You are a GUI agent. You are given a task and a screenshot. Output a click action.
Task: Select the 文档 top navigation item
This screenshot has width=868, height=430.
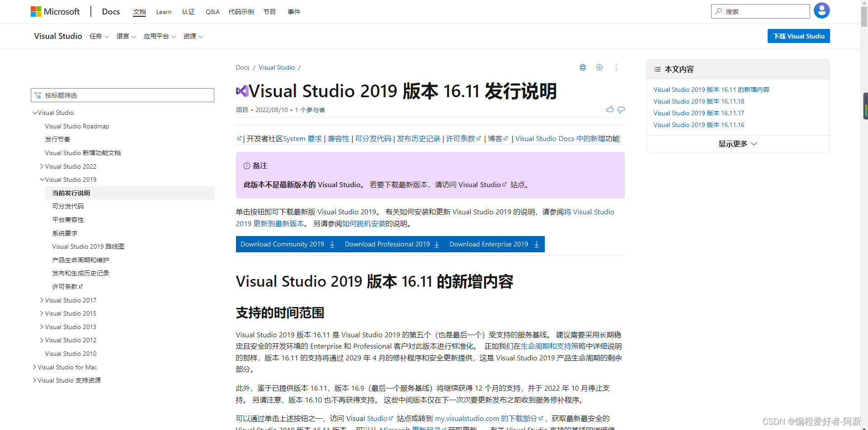point(139,12)
